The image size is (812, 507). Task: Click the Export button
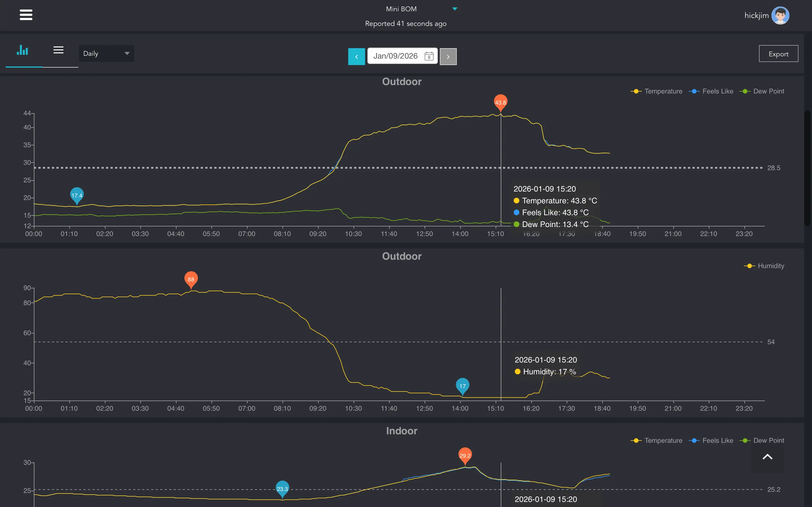778,54
